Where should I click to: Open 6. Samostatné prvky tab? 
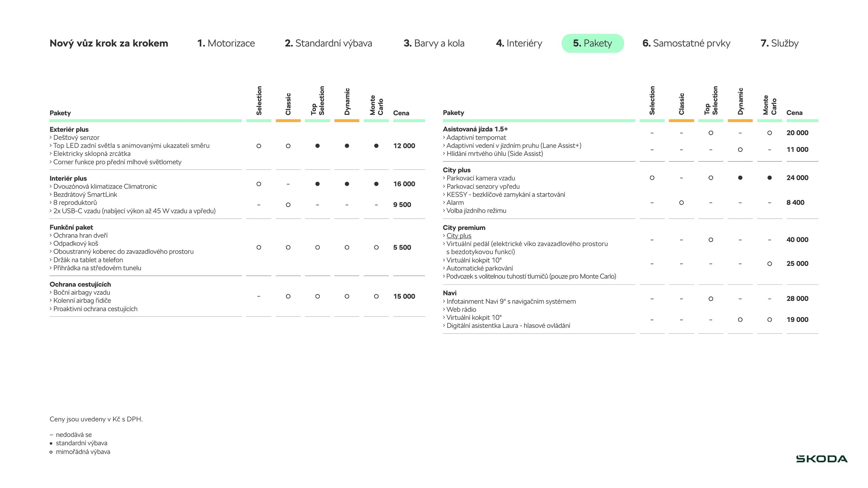coord(686,43)
